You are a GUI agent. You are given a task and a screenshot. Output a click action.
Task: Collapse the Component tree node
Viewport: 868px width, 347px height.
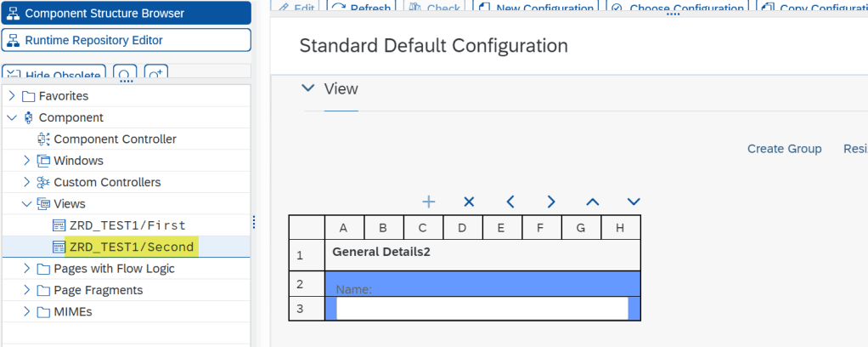(x=12, y=117)
